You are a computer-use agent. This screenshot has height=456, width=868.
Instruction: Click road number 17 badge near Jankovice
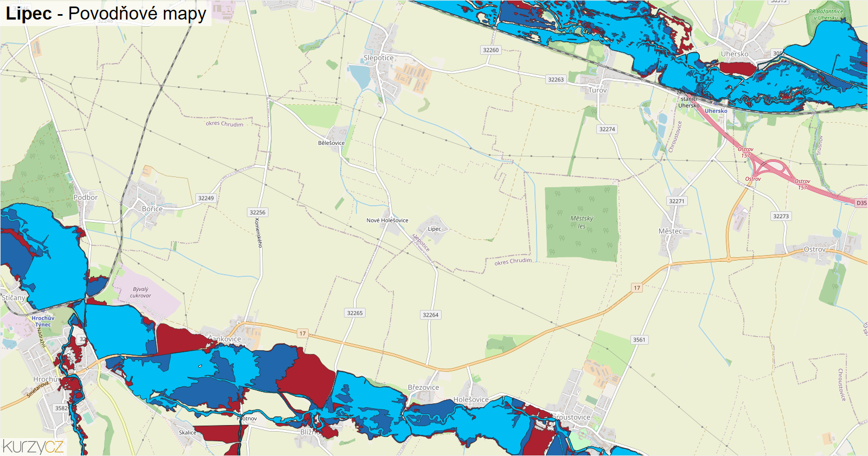[302, 333]
